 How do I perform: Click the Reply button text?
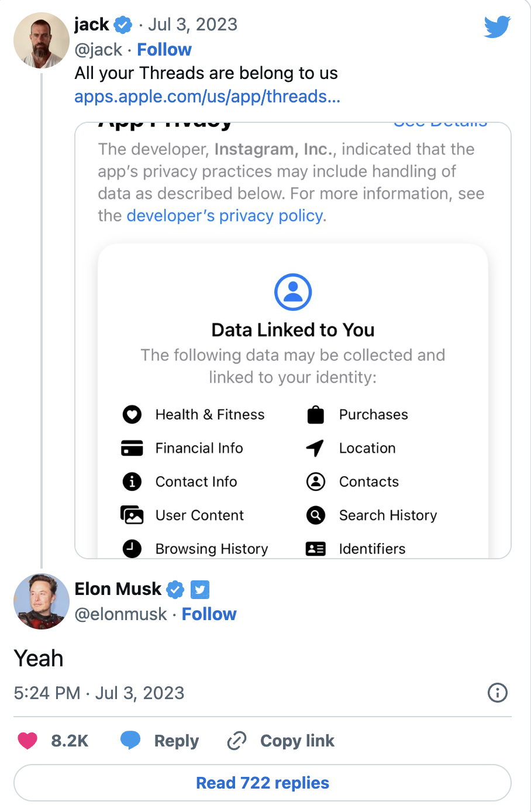176,741
